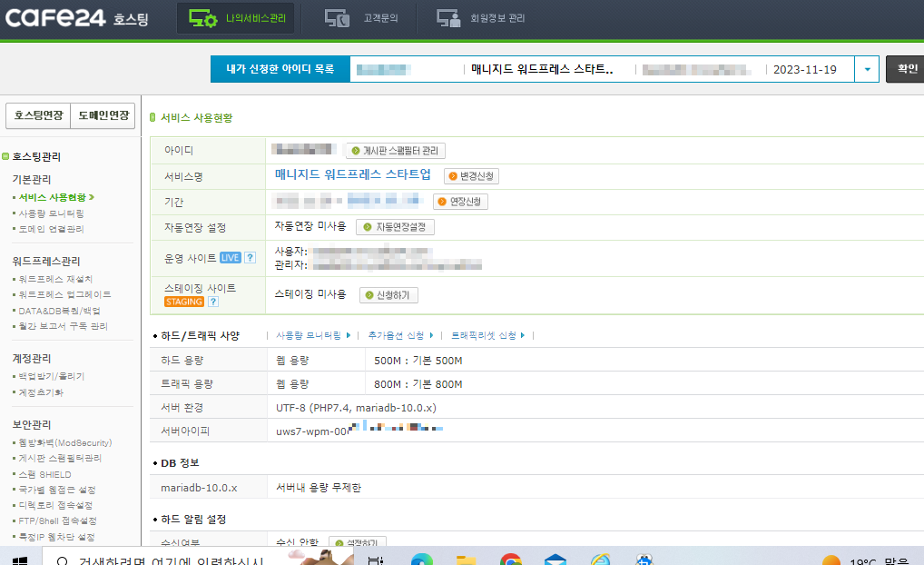Open the cafe24 호스팅 logo home
This screenshot has width=924, height=565.
(76, 17)
